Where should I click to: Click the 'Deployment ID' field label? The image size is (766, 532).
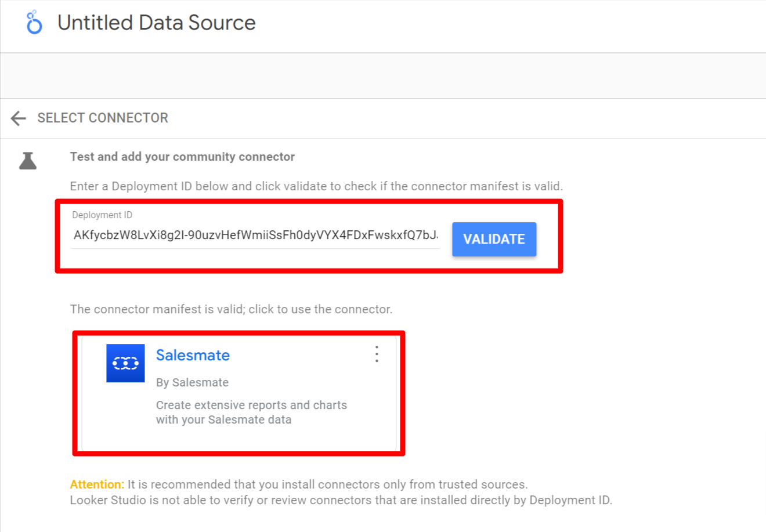[102, 215]
